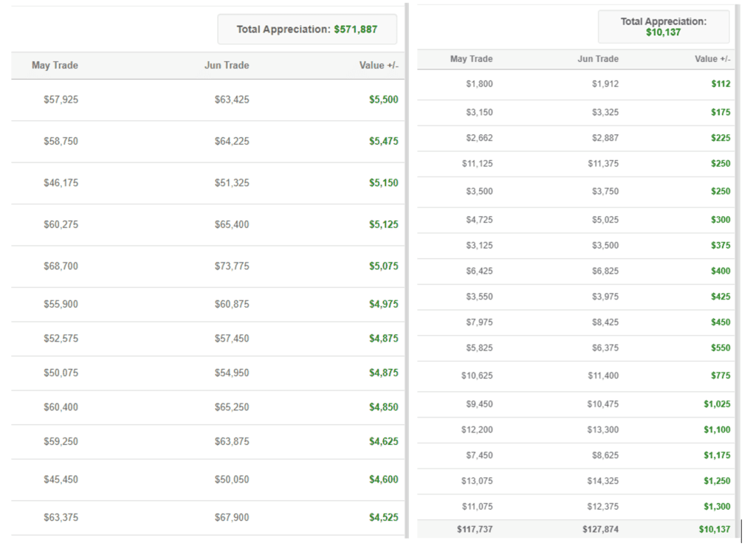Click the $46,175 cell

coord(61,183)
